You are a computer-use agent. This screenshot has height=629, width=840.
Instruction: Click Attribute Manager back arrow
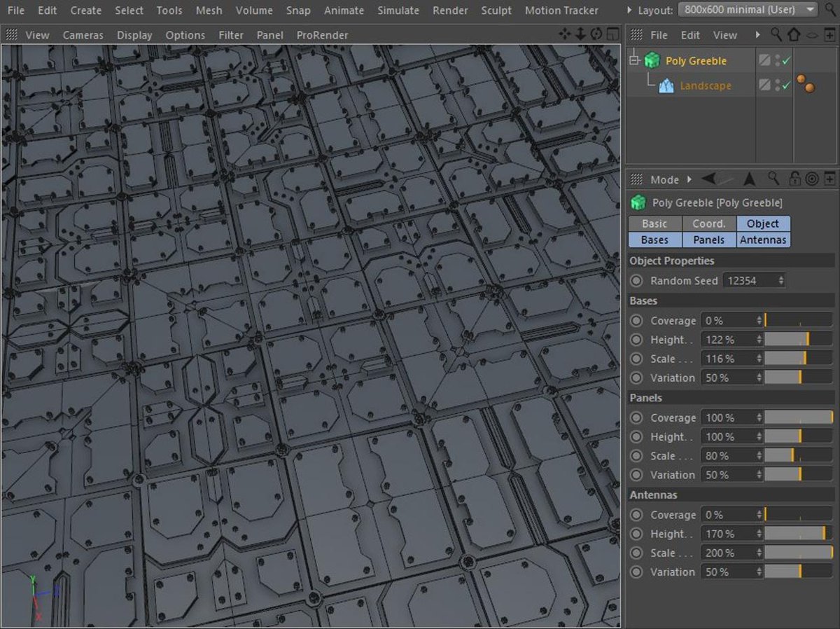point(708,179)
